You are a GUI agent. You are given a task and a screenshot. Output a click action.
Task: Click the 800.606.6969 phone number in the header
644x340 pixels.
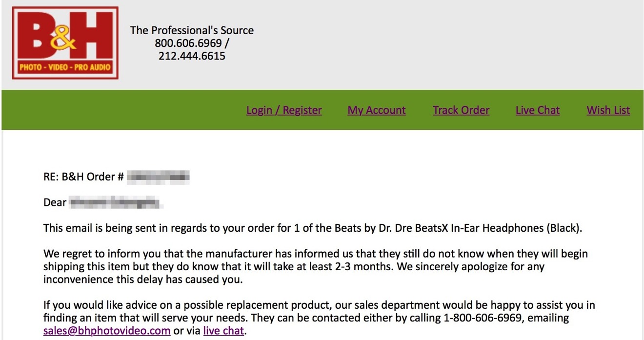click(188, 43)
